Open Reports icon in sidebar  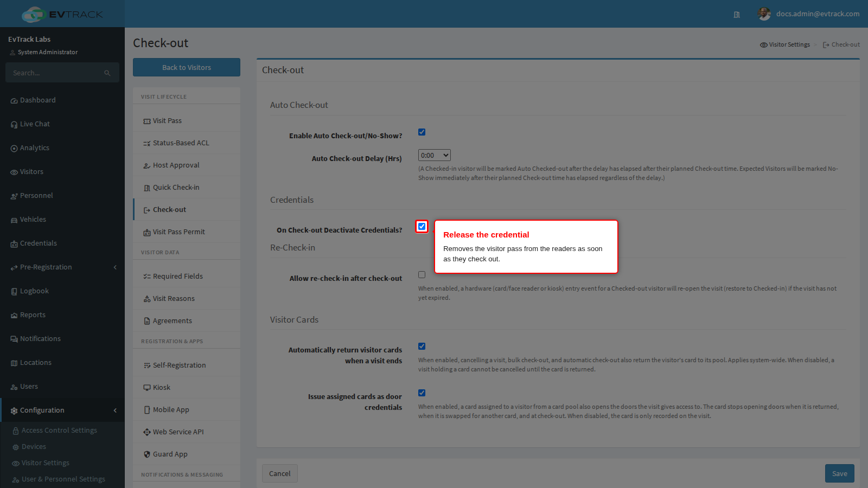14,316
